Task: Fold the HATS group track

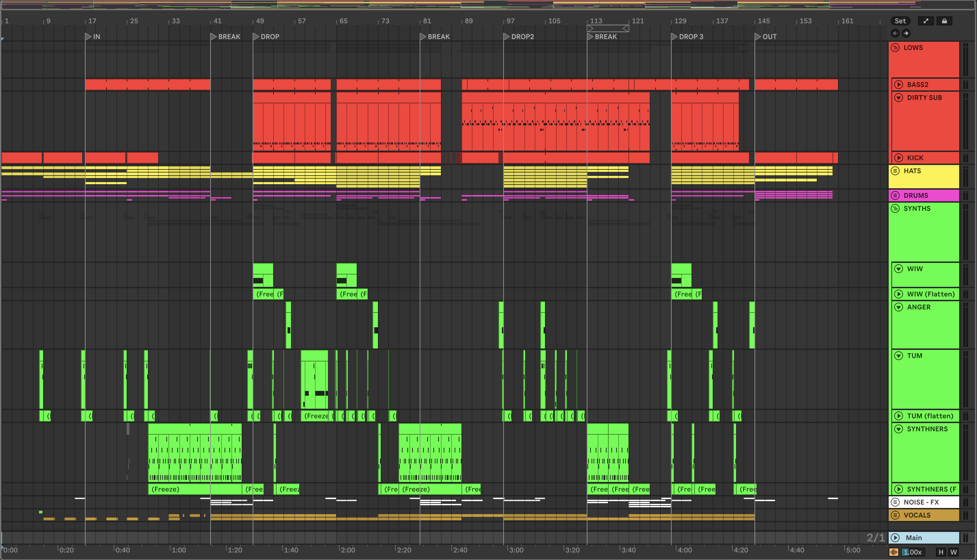Action: (x=895, y=171)
